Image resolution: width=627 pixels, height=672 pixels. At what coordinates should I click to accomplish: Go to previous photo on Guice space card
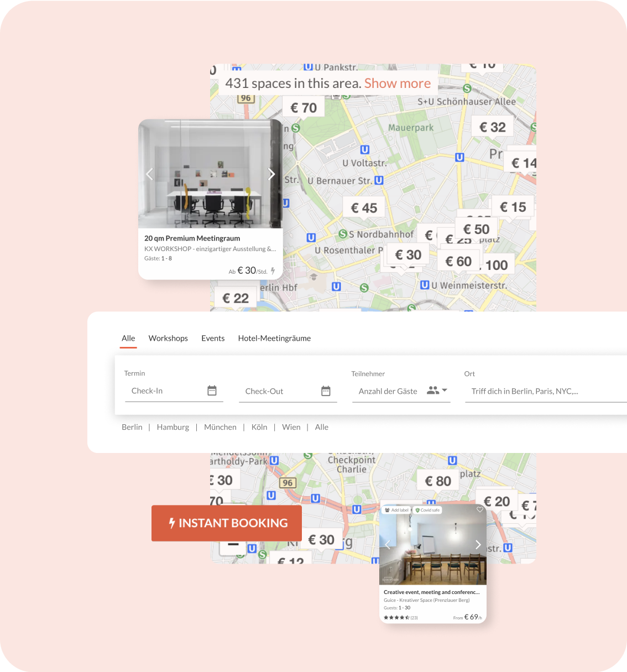(x=388, y=545)
